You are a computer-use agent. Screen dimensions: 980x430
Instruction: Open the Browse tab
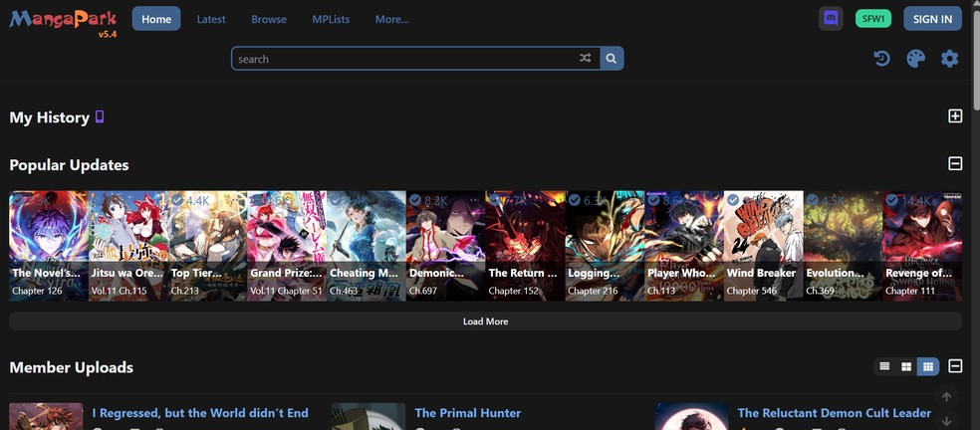point(269,19)
